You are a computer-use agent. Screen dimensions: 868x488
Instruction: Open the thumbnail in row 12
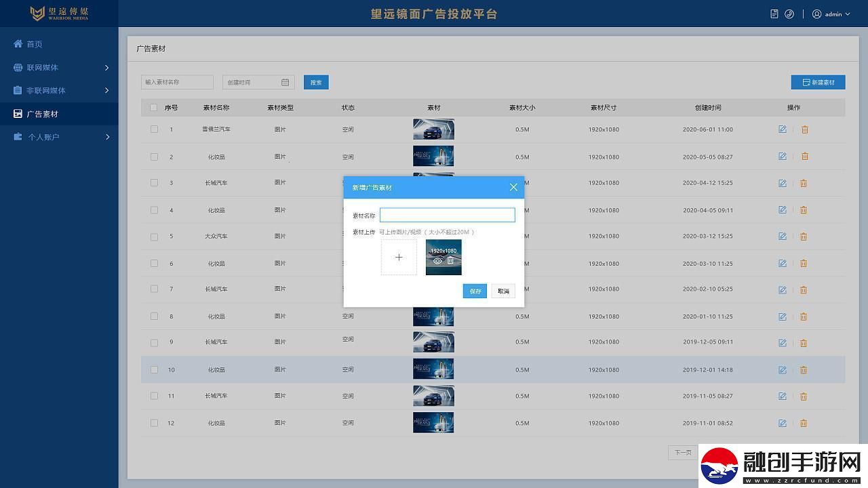pos(433,423)
